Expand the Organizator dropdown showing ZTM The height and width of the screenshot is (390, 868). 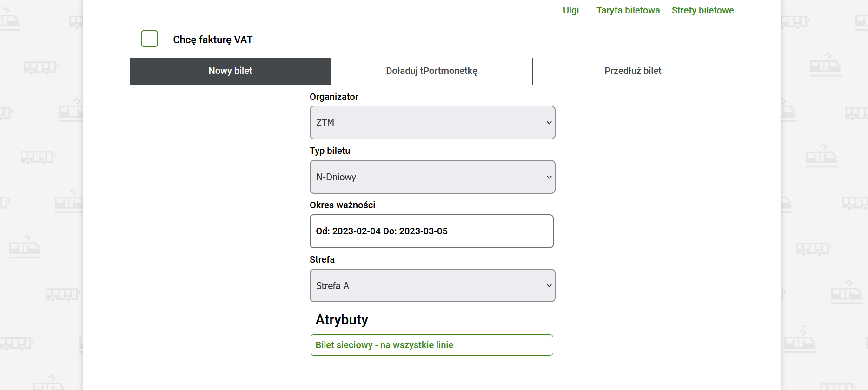click(432, 123)
